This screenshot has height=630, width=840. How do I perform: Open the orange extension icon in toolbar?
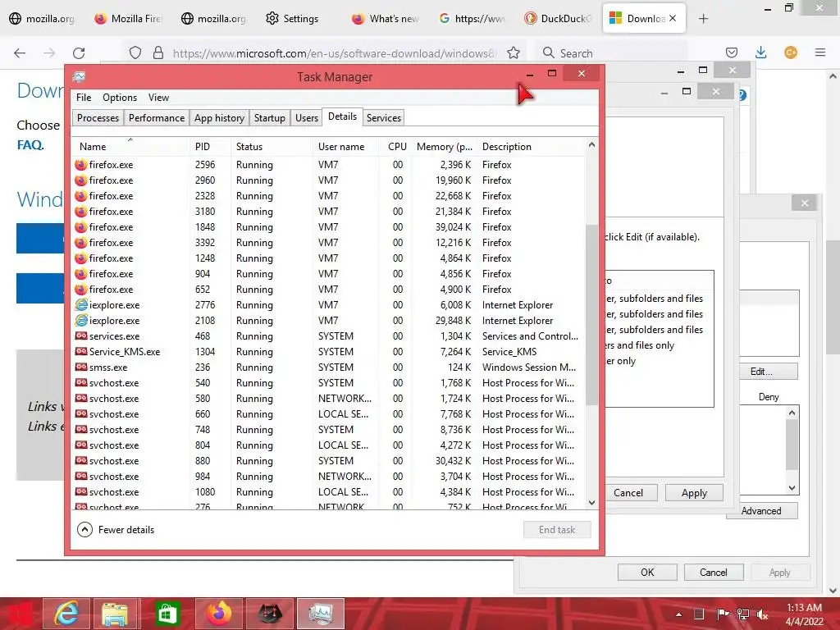point(790,52)
